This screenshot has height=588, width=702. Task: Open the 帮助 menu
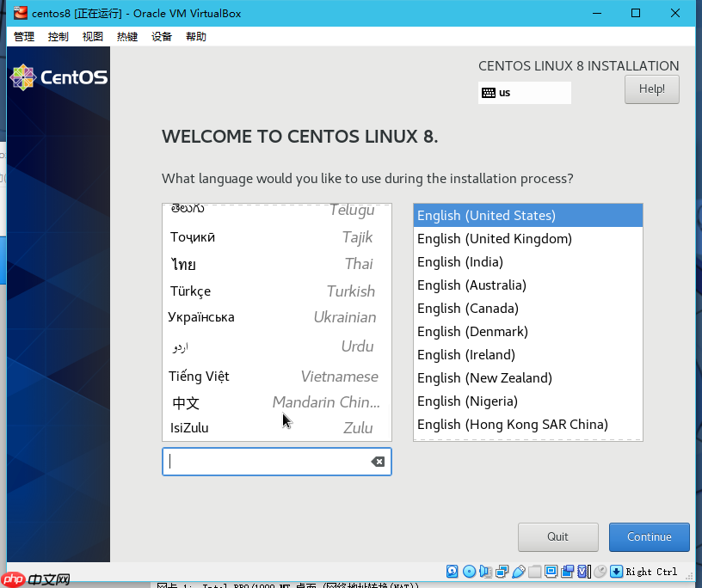[195, 36]
